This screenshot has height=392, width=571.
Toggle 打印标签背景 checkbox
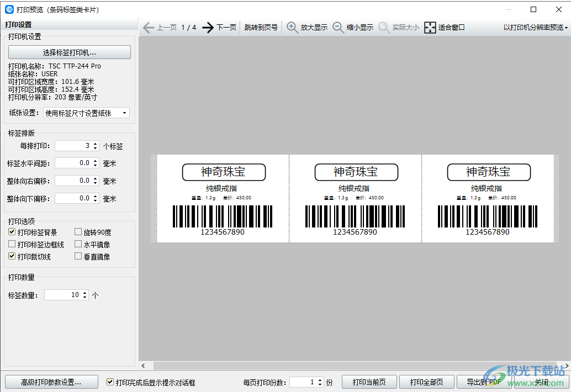tap(12, 232)
